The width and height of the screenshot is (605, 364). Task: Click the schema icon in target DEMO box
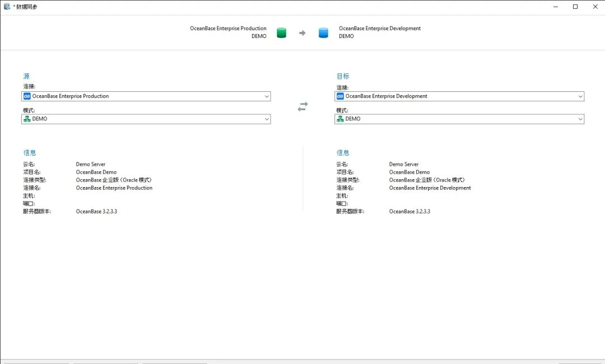click(x=340, y=119)
